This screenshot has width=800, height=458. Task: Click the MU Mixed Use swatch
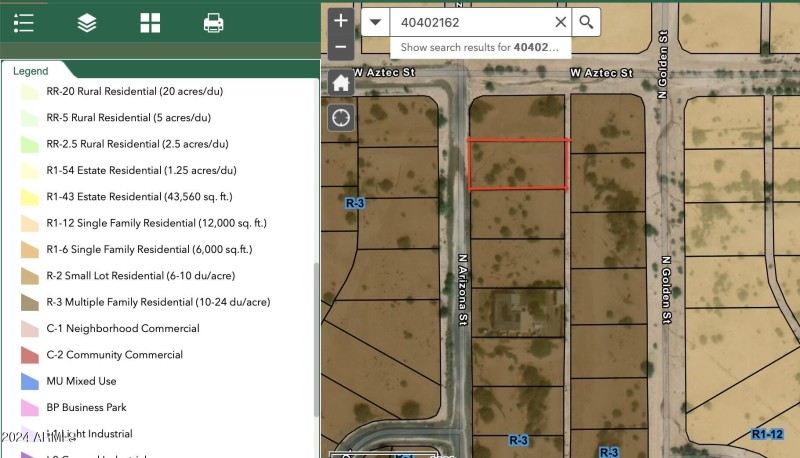(29, 381)
